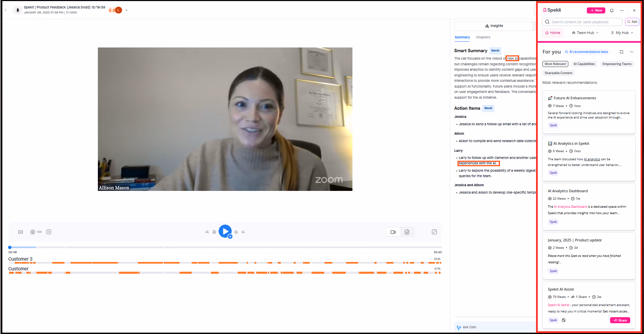Open Spekit AI Assist card title
644x334 pixels.
click(x=561, y=290)
